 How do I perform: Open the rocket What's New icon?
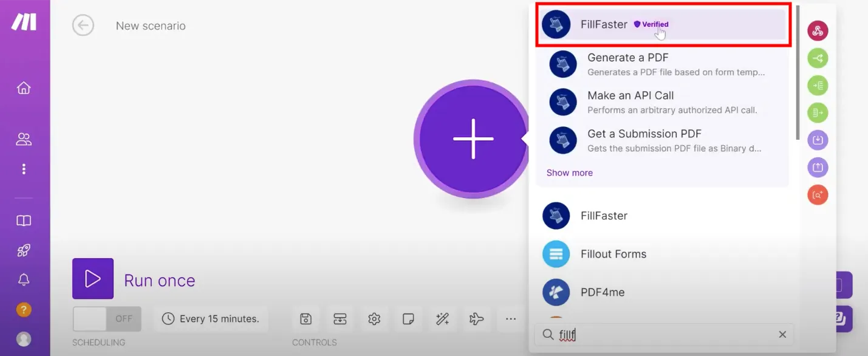pos(24,250)
